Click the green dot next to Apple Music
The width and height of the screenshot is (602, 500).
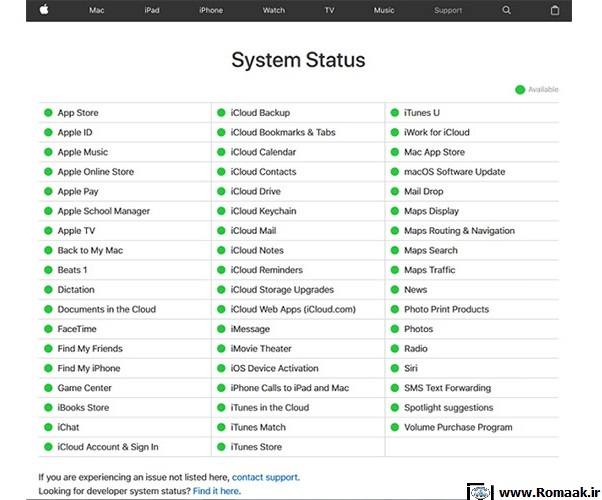tap(48, 152)
